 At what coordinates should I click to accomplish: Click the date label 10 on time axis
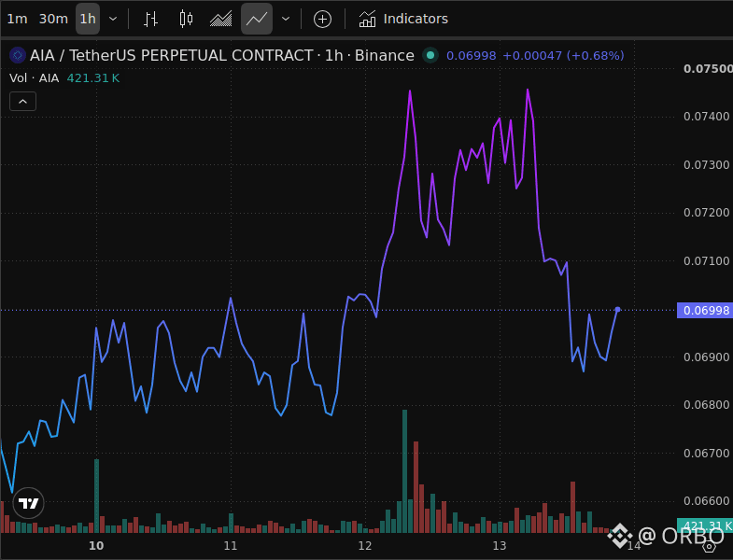click(x=96, y=545)
